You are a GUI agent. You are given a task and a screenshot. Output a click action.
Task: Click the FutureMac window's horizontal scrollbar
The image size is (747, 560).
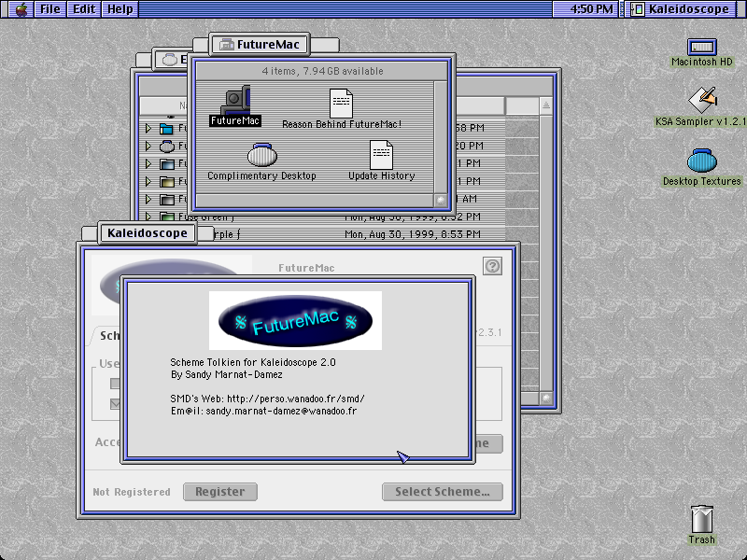315,201
